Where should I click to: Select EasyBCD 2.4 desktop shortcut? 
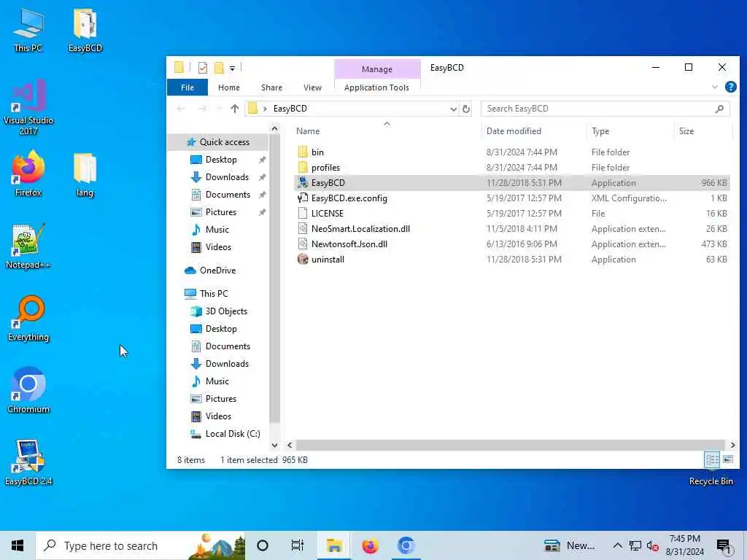click(x=28, y=462)
